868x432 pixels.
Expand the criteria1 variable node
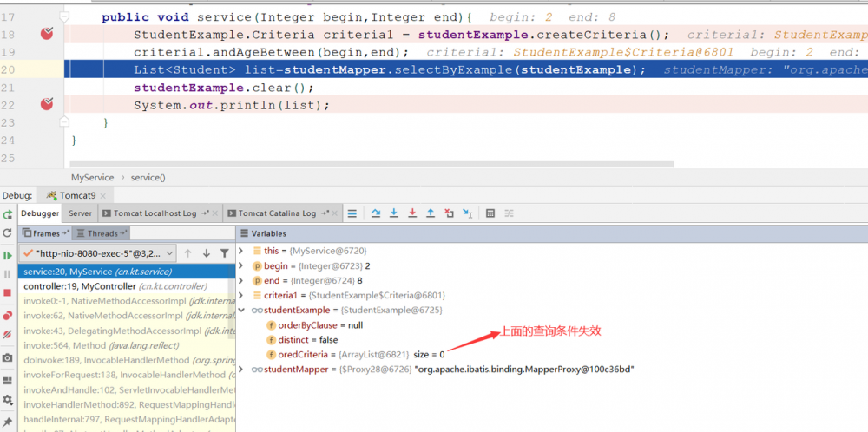point(240,296)
